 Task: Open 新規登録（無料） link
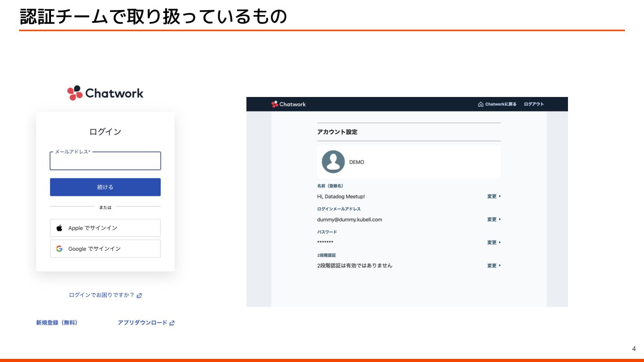[57, 323]
